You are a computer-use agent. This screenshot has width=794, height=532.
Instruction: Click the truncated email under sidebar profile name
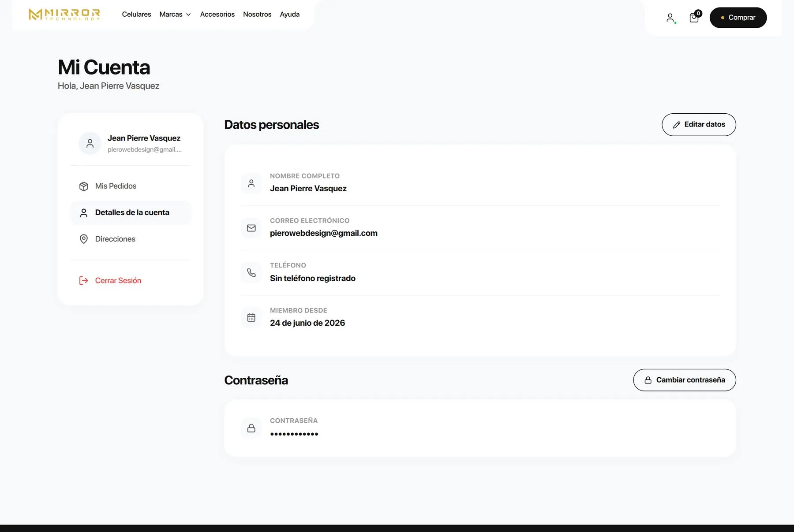[x=145, y=150]
